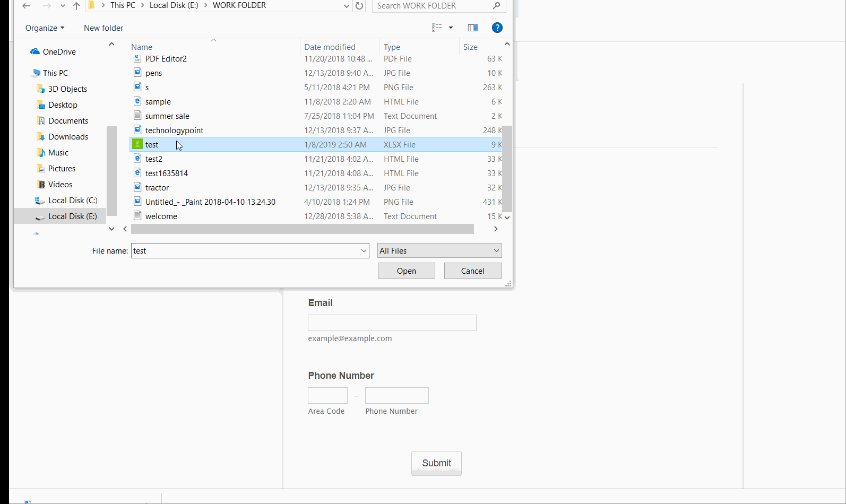Viewport: 846px width, 504px height.
Task: Click the tractor JPG file icon
Action: pyautogui.click(x=137, y=187)
